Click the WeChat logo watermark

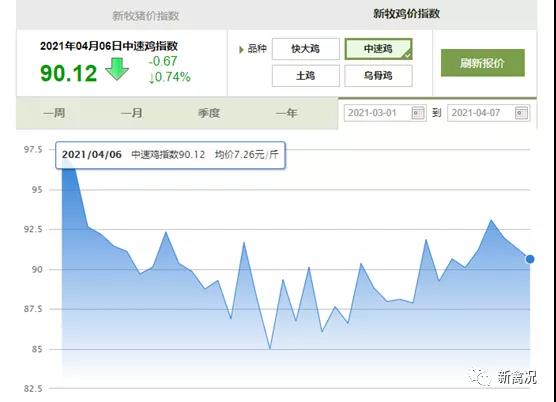(479, 377)
